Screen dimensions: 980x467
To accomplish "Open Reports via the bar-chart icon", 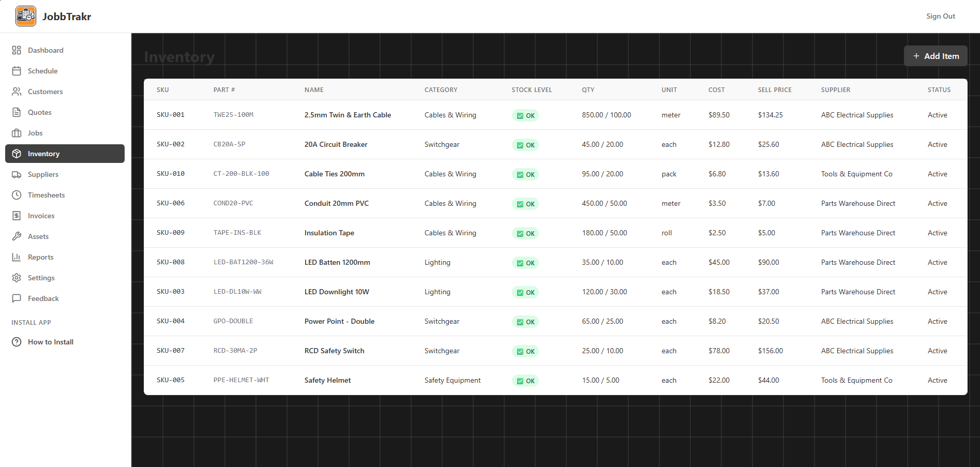I will click(17, 257).
